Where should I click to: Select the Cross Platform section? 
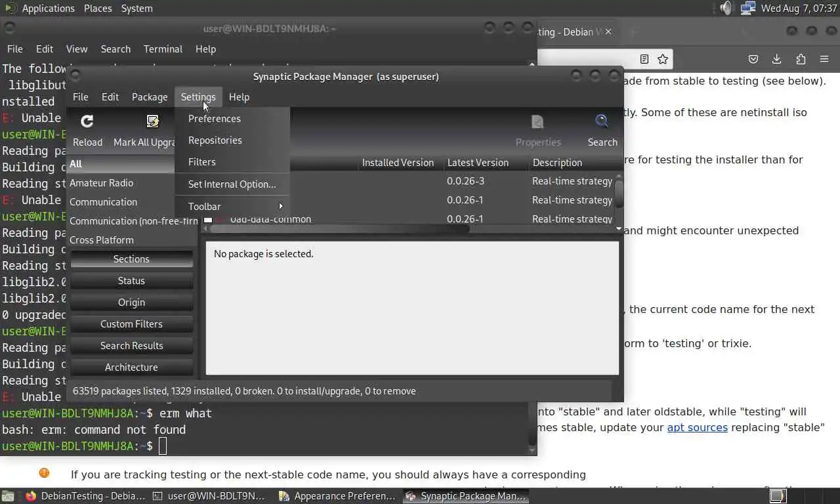pos(133,240)
